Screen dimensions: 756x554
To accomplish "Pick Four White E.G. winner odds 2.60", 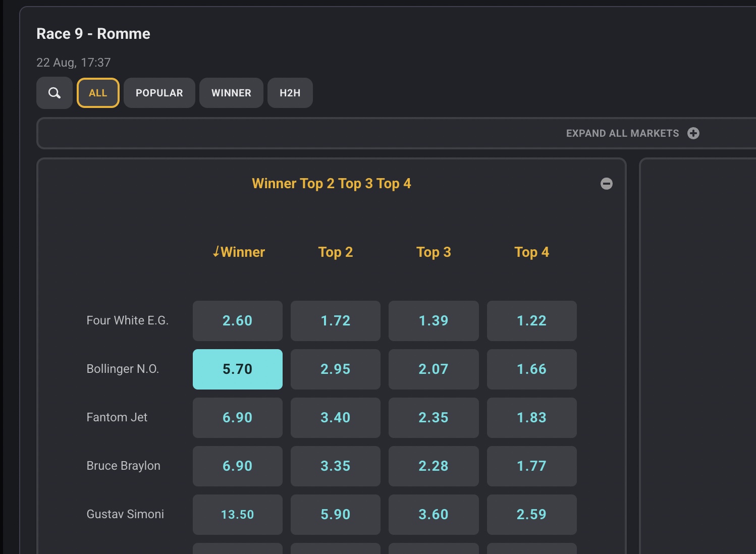I will (x=238, y=321).
